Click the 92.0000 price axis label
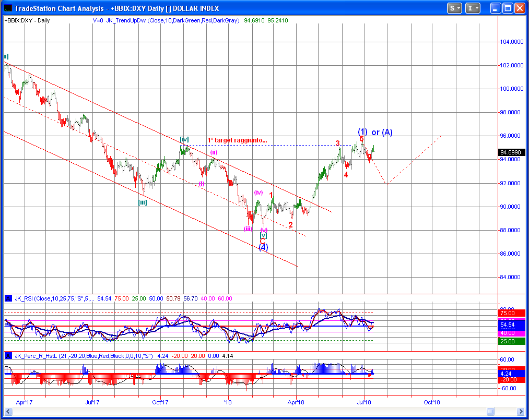 [510, 183]
